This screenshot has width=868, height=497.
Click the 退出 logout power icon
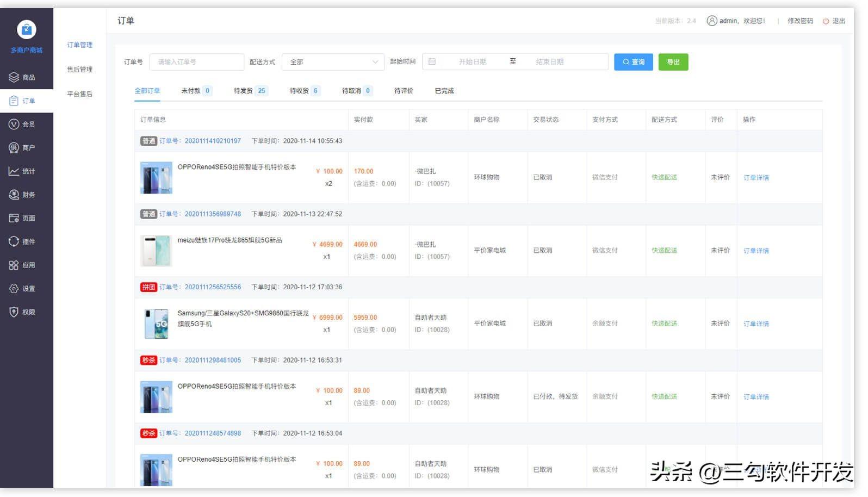coord(826,21)
